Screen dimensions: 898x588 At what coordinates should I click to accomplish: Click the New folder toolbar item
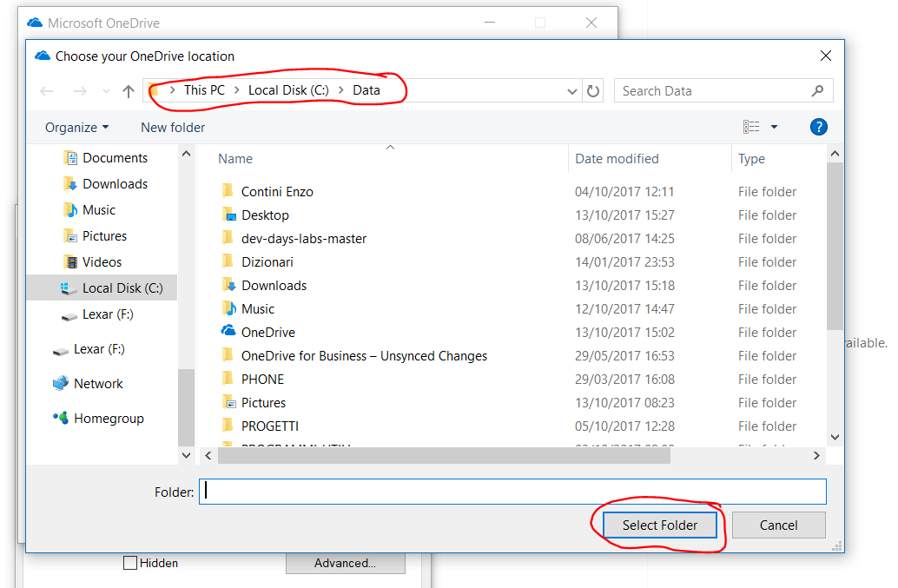click(x=173, y=128)
